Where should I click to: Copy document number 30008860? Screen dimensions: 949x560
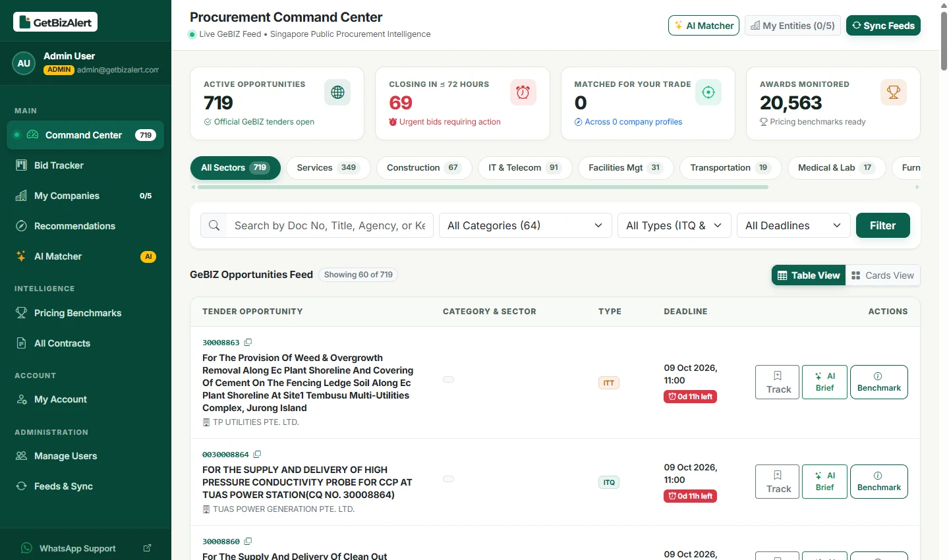click(248, 542)
